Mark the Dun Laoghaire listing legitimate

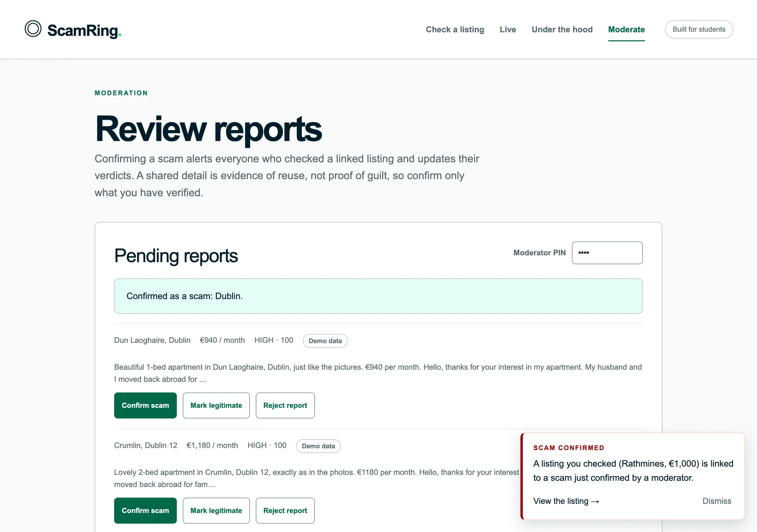click(x=216, y=405)
